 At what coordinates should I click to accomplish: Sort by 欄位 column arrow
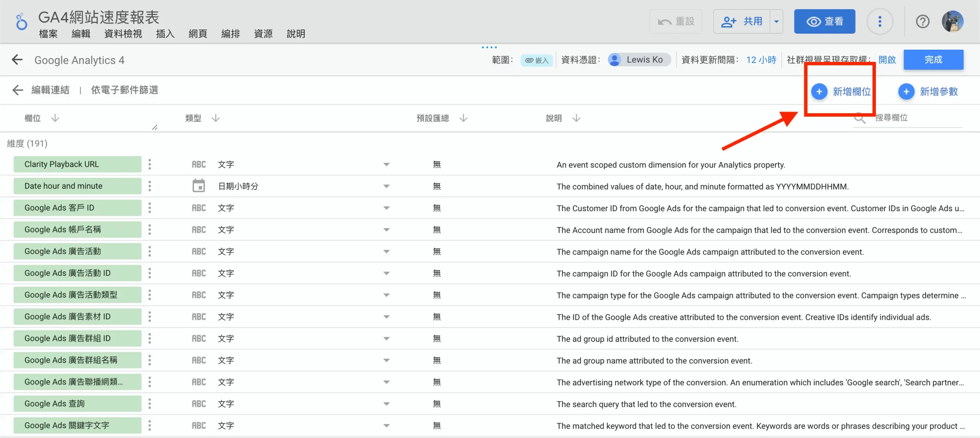tap(55, 118)
